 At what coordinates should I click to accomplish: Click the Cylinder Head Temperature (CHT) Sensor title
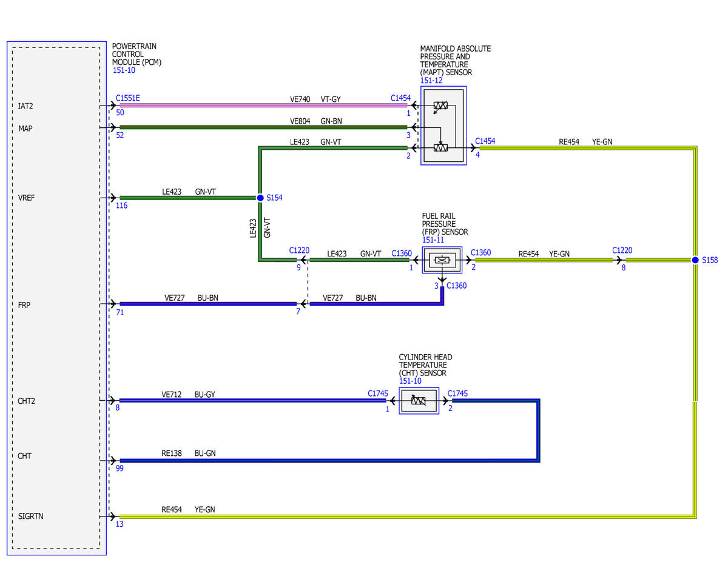pyautogui.click(x=425, y=365)
